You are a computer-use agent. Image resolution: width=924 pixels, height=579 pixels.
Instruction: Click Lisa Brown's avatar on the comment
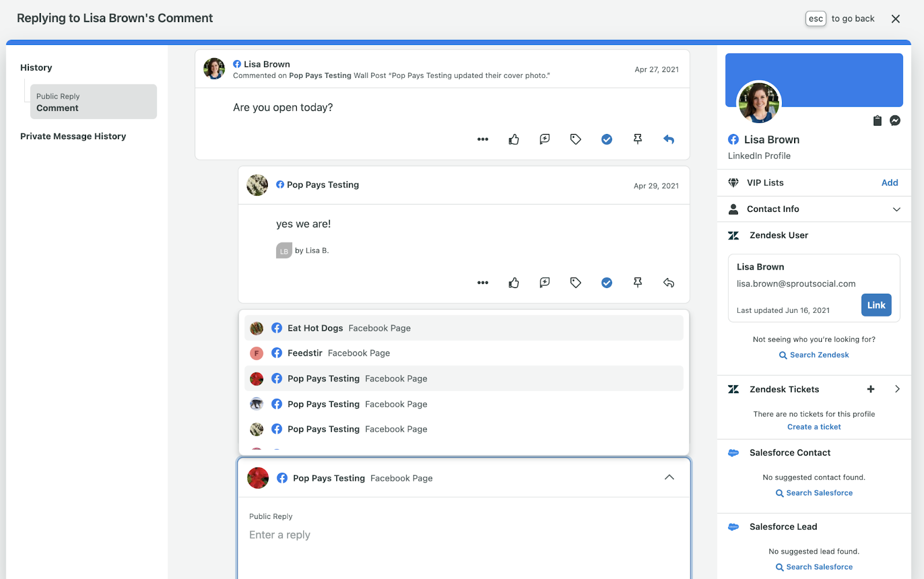coord(214,69)
